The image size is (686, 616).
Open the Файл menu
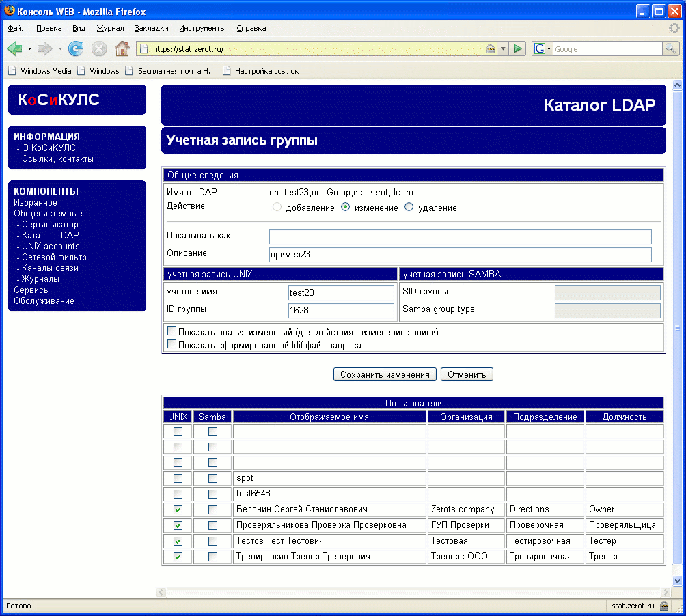pyautogui.click(x=16, y=28)
